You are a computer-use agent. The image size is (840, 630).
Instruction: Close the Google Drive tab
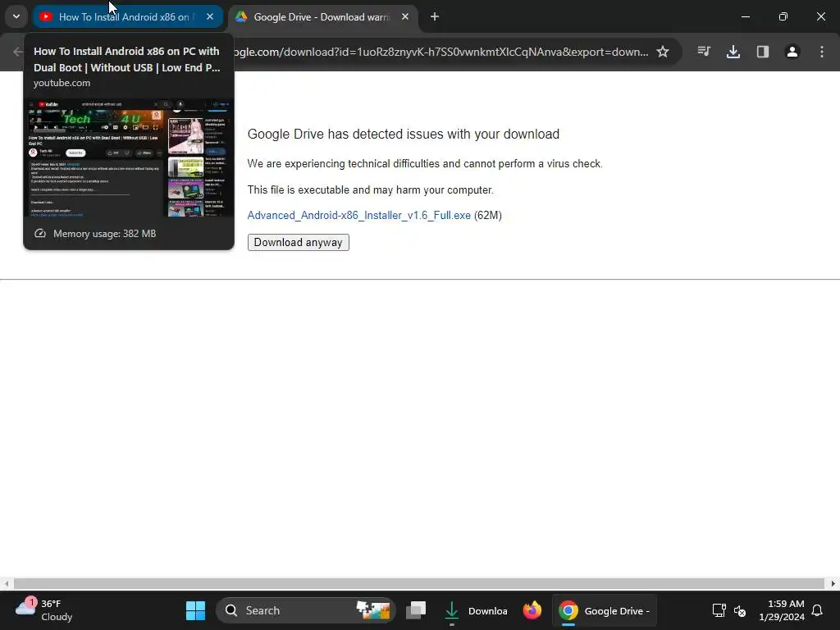[x=405, y=16]
